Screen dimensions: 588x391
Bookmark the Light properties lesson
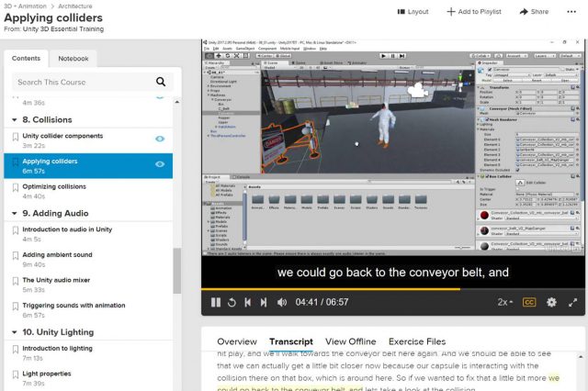tap(16, 374)
